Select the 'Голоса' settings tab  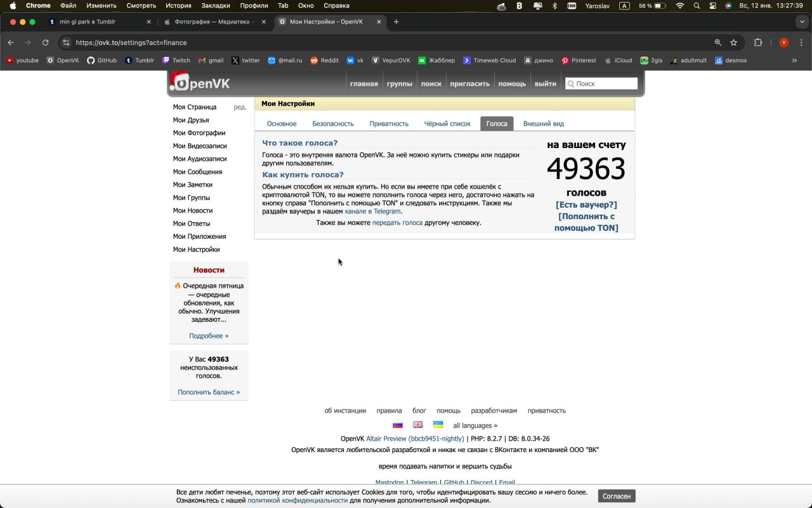point(497,124)
